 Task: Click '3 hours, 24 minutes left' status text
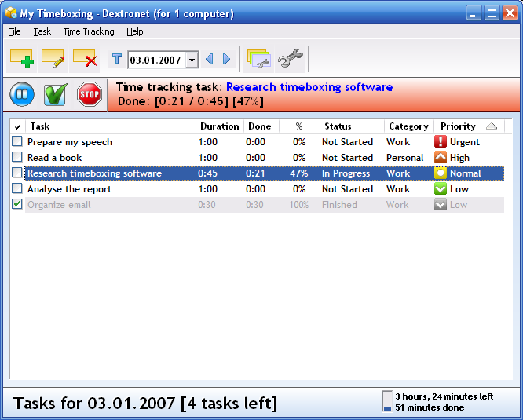click(444, 396)
